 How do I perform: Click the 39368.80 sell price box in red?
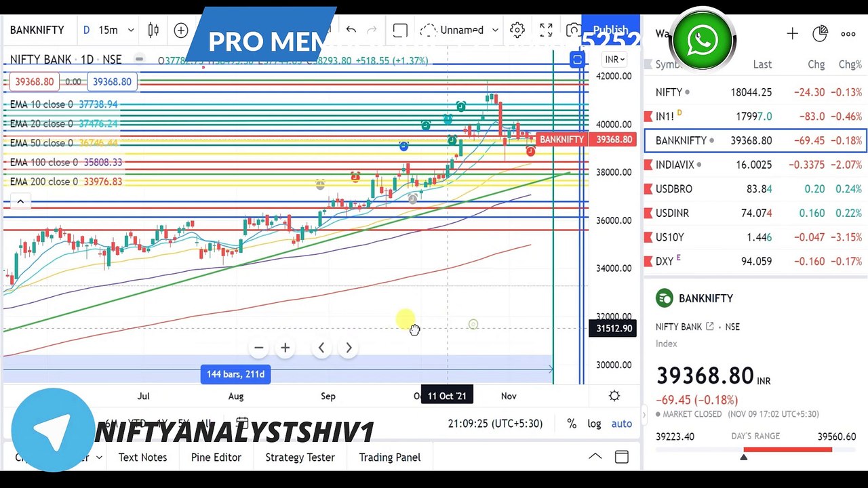tap(33, 81)
